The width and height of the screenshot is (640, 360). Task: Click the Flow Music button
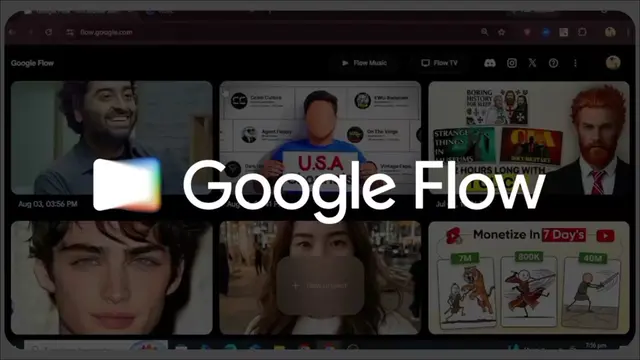pos(364,63)
